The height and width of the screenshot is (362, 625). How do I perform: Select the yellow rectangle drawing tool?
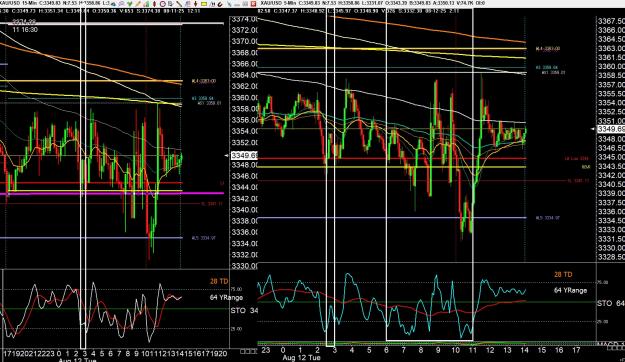click(204, 4)
